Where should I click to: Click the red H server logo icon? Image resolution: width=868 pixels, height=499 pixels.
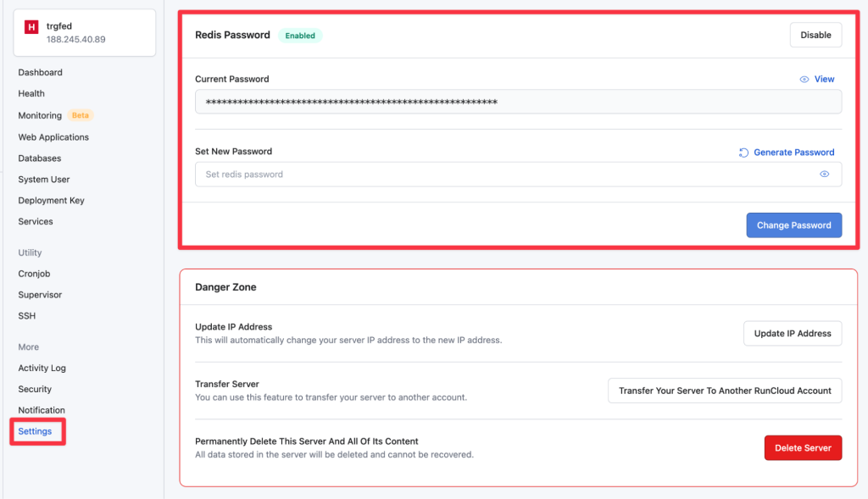[x=31, y=26]
